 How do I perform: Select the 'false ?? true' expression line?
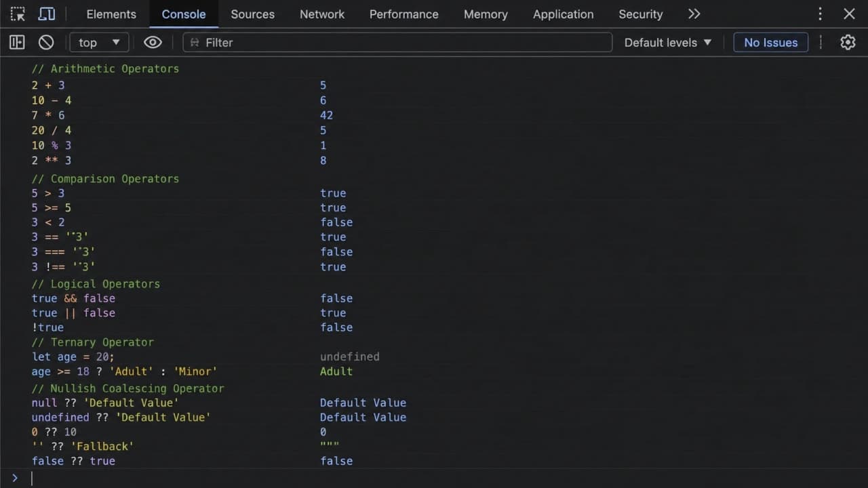(73, 461)
